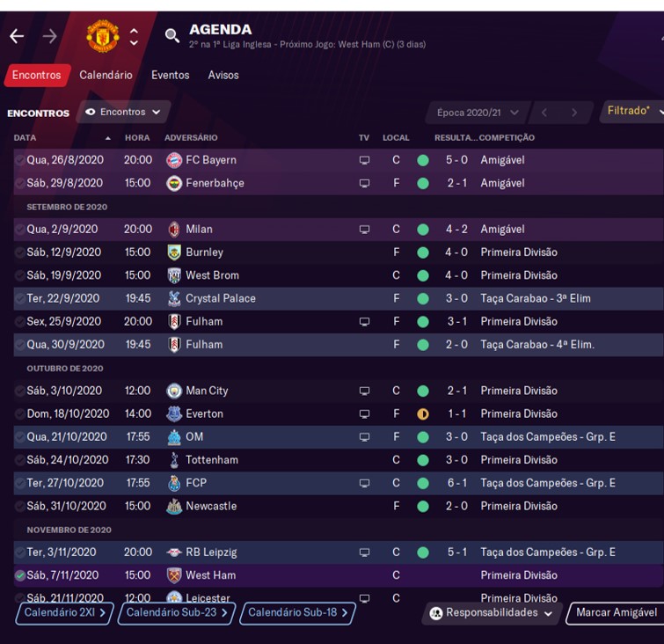The width and height of the screenshot is (664, 644).
Task: Click the forward navigation arrow
Action: coord(49,36)
